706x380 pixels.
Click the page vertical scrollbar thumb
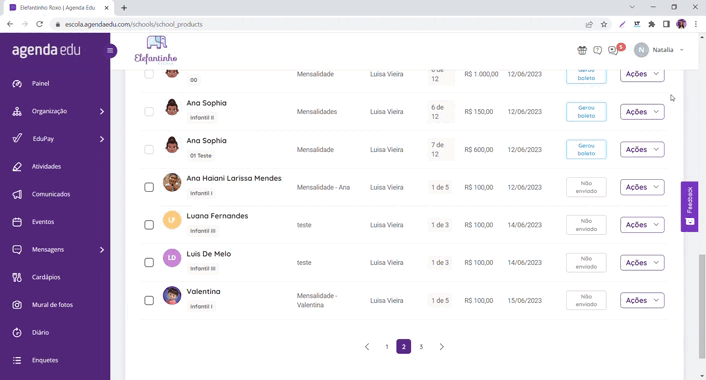(x=702, y=306)
